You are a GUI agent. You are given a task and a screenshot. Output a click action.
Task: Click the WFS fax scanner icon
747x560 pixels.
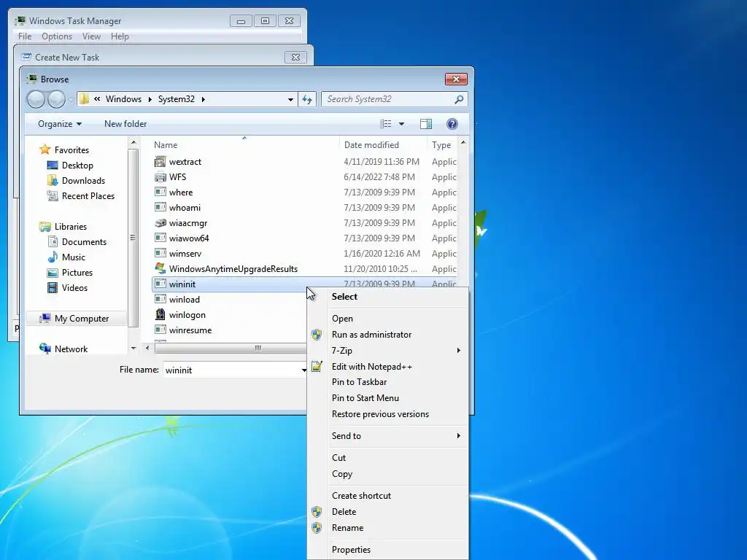(x=160, y=176)
